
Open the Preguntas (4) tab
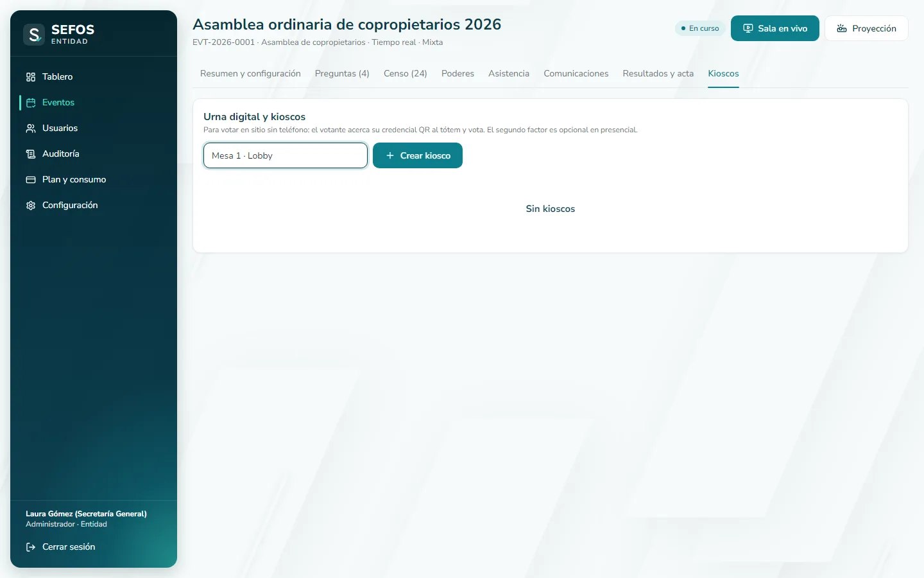click(x=342, y=74)
